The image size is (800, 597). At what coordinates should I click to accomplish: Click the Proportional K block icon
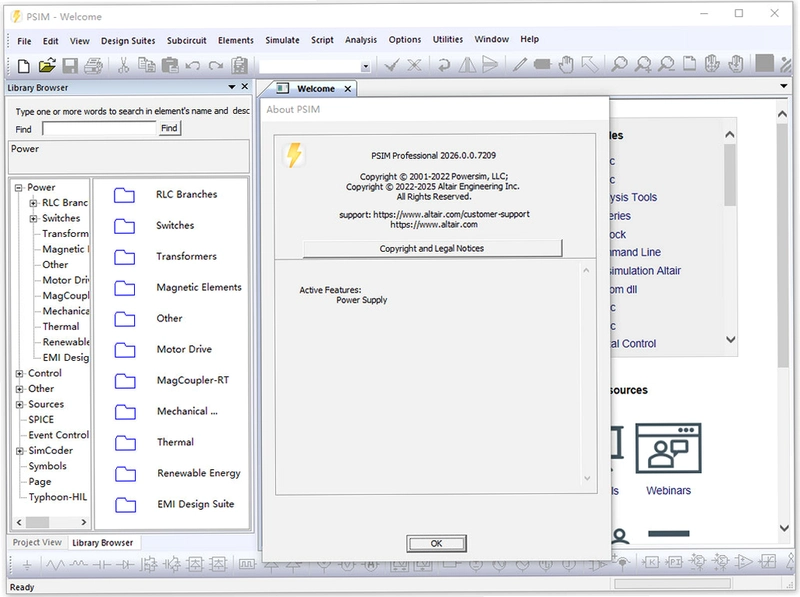pos(650,562)
